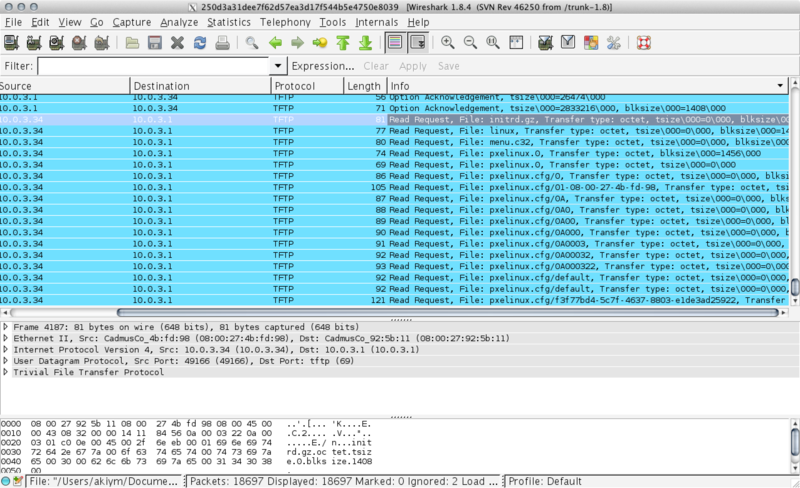Open the filter history dropdown arrow
Image resolution: width=800 pixels, height=488 pixels.
pyautogui.click(x=278, y=66)
